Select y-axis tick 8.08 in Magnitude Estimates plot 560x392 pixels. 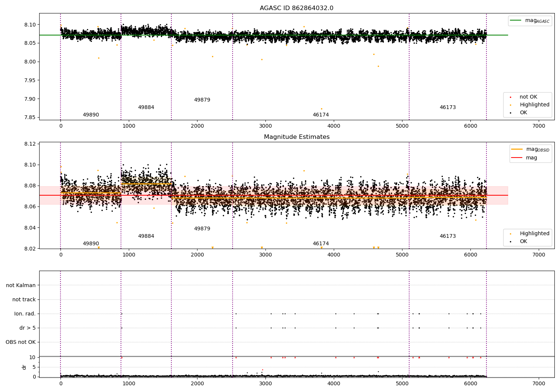[30, 186]
